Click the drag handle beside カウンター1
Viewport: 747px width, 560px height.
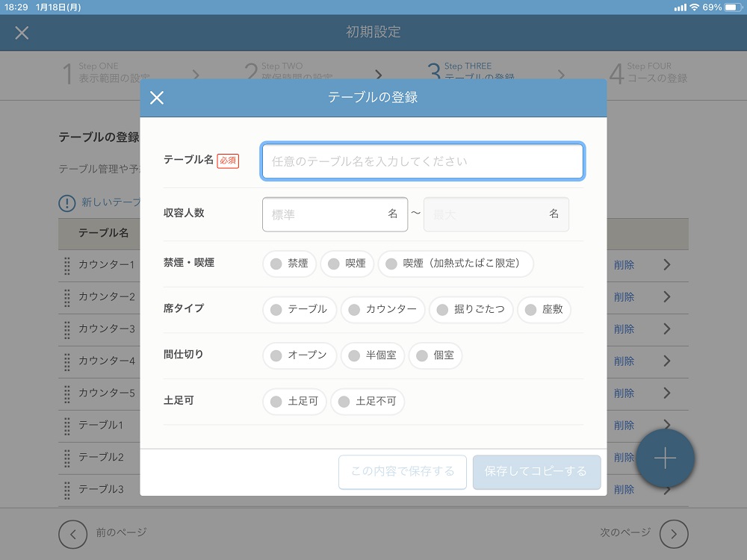(66, 265)
